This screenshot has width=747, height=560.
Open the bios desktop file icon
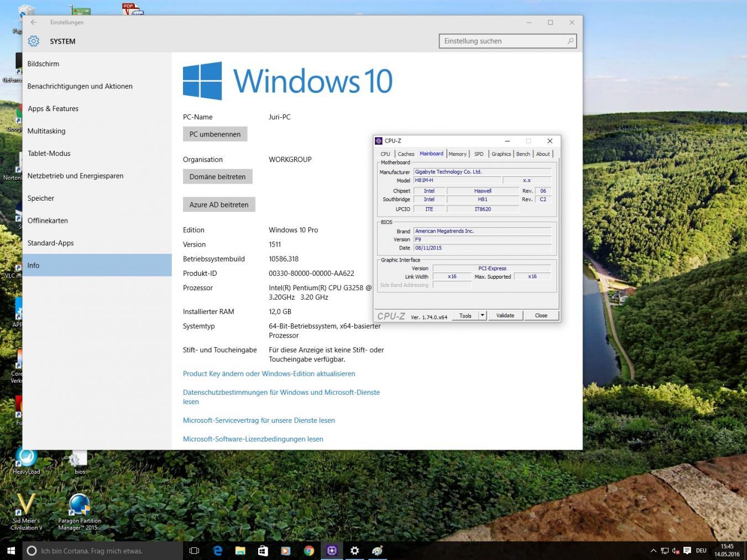(80, 463)
